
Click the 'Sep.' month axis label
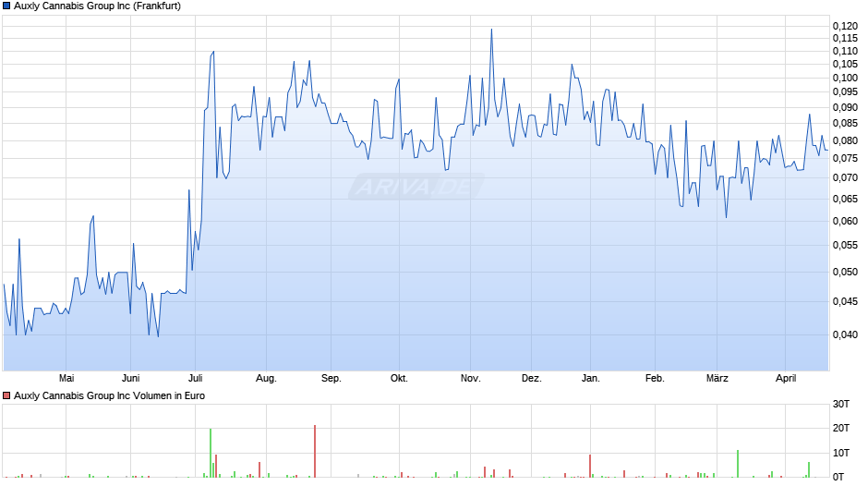pyautogui.click(x=331, y=378)
